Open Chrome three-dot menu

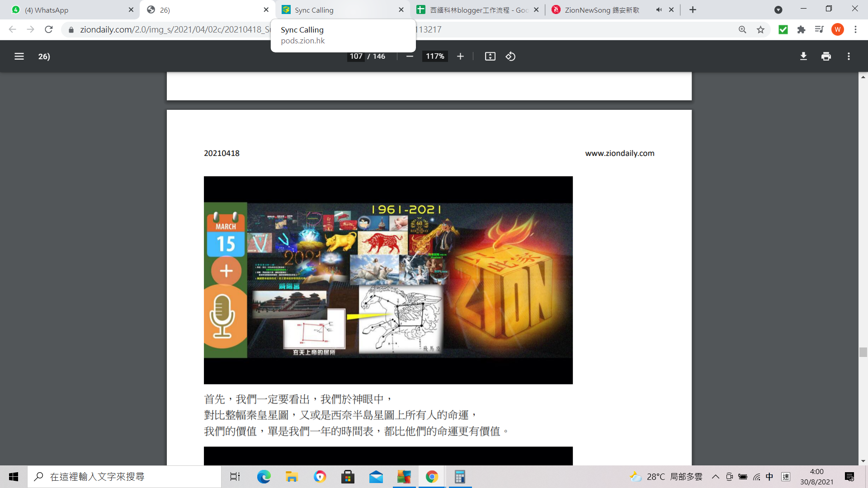pos(855,29)
